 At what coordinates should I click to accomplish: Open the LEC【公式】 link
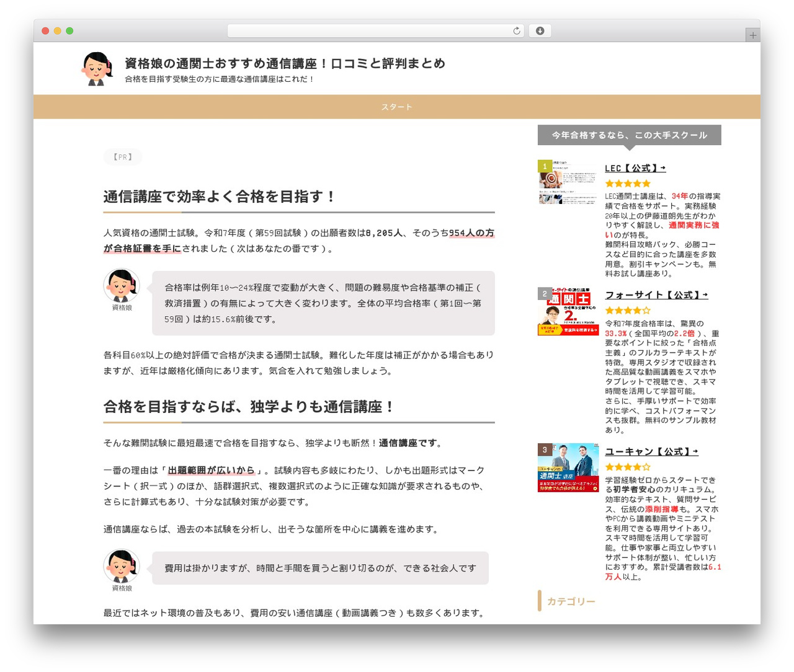tap(635, 168)
